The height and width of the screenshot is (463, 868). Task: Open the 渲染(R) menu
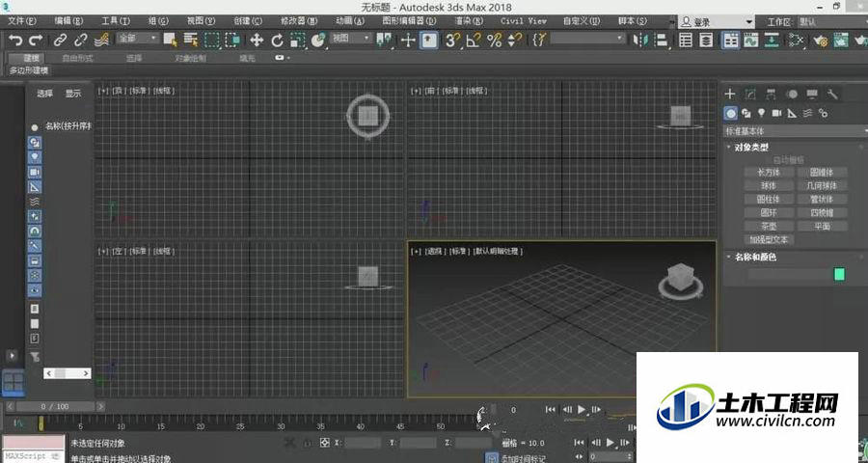pyautogui.click(x=469, y=20)
